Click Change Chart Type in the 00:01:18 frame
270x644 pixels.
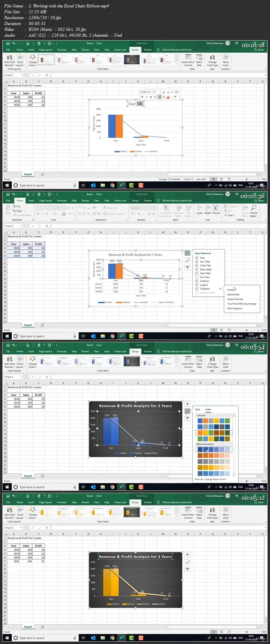(x=212, y=60)
